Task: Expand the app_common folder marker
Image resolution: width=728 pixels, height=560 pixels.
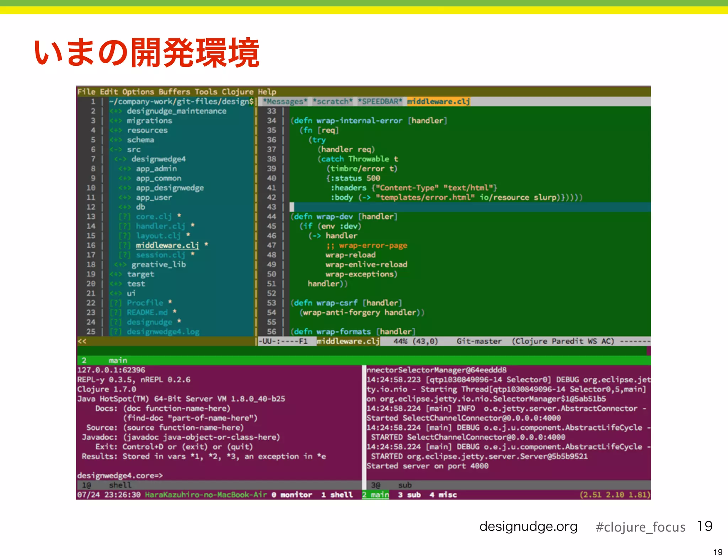Action: pyautogui.click(x=125, y=178)
